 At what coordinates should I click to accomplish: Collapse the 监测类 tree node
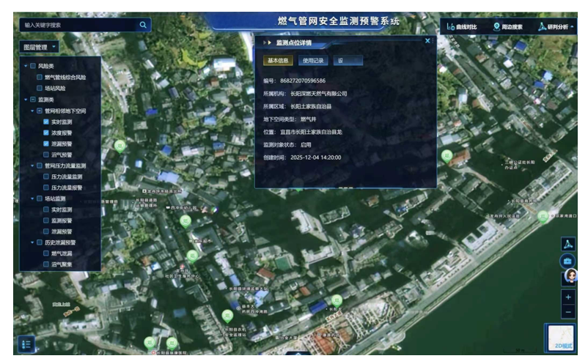pos(26,99)
